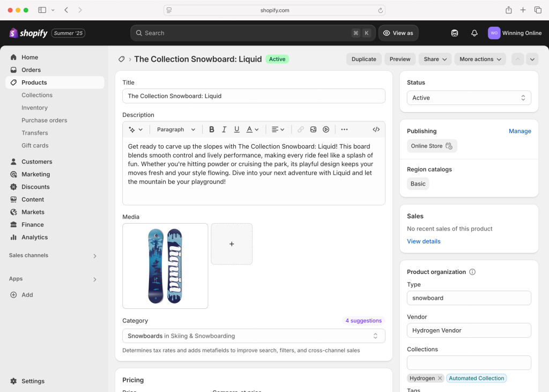This screenshot has width=549, height=392.
Task: Open View details sales link
Action: coord(424,241)
